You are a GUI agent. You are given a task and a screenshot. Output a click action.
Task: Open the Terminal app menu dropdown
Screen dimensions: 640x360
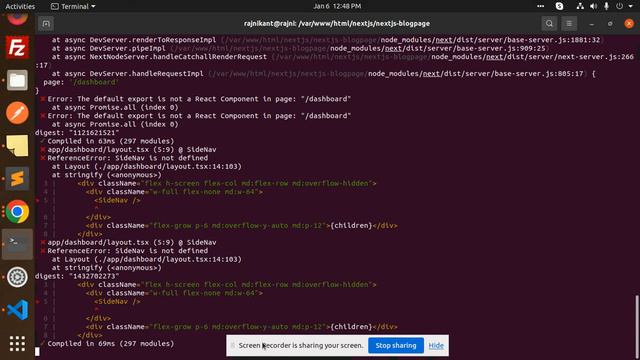click(73, 6)
